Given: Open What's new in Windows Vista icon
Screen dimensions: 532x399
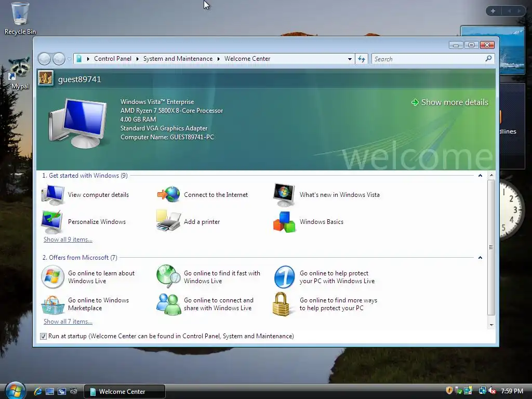Looking at the screenshot, I should [284, 195].
